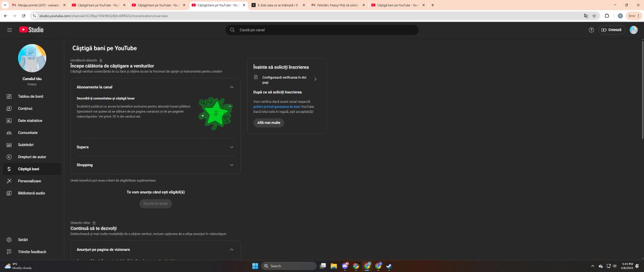Image resolution: width=644 pixels, height=272 pixels.
Task: Open the Chrome profile avatar
Action: [x=620, y=16]
